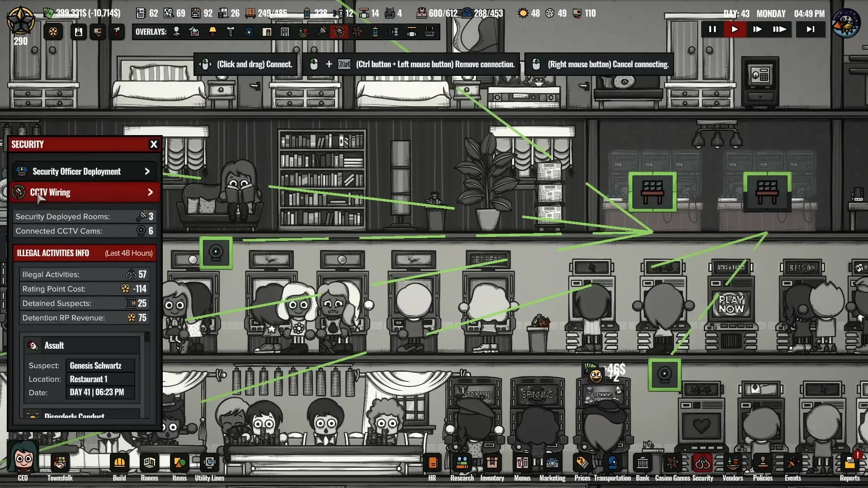The width and height of the screenshot is (868, 488).
Task: Select the CCTV camera above slot machines
Action: point(216,252)
